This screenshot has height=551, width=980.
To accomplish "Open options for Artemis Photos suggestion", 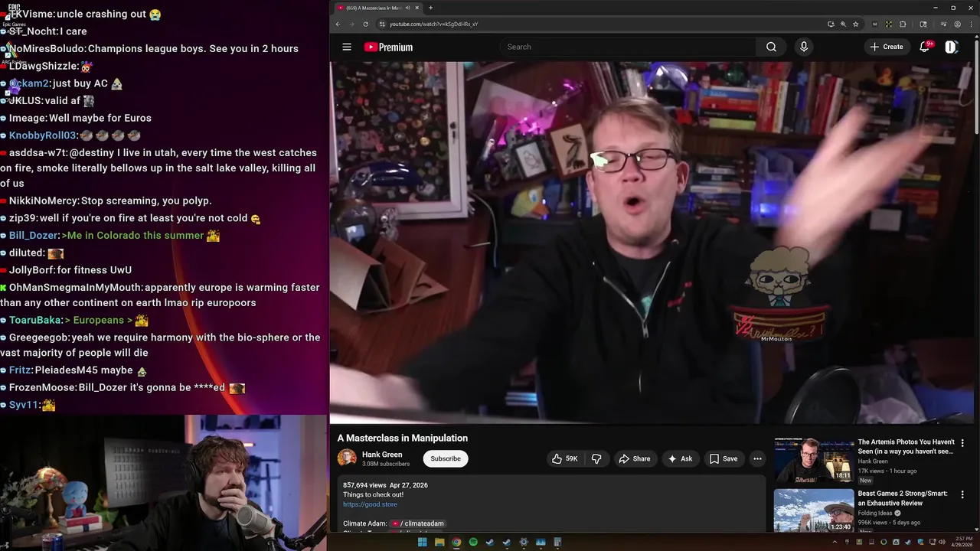I will [x=962, y=442].
